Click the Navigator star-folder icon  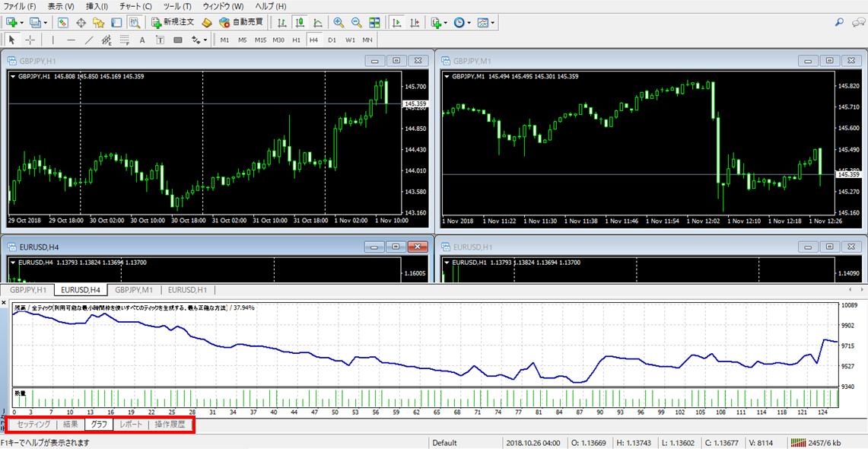pos(98,23)
